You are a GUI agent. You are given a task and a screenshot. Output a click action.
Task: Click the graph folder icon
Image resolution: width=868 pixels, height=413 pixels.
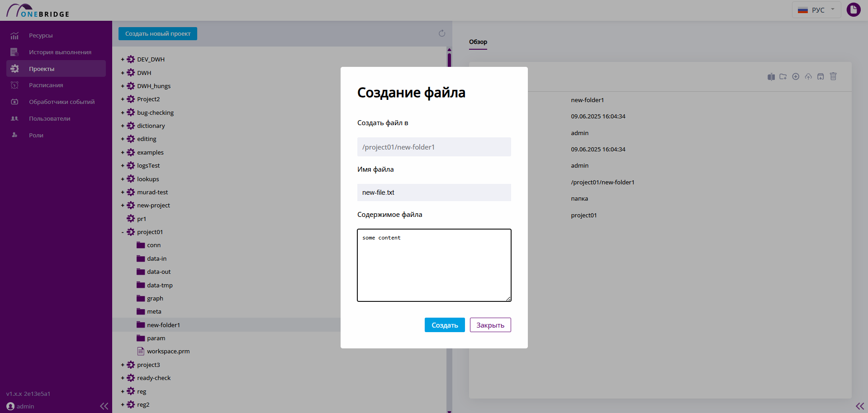(141, 298)
